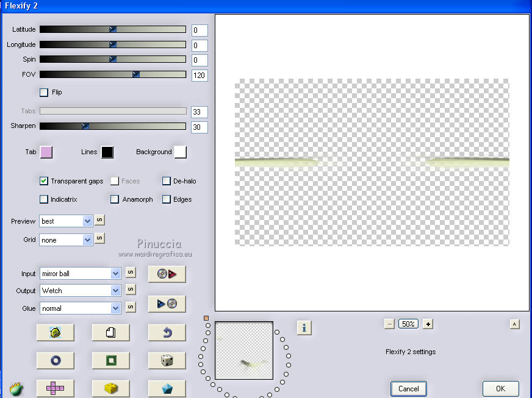This screenshot has width=532, height=398.
Task: Click the Tabs value field showing 33
Action: tap(199, 112)
